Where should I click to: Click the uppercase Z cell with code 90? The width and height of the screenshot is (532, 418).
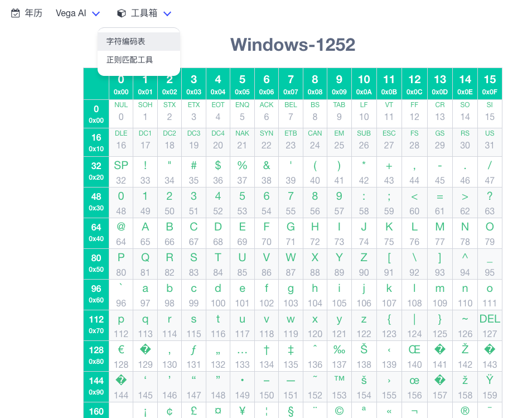click(364, 264)
